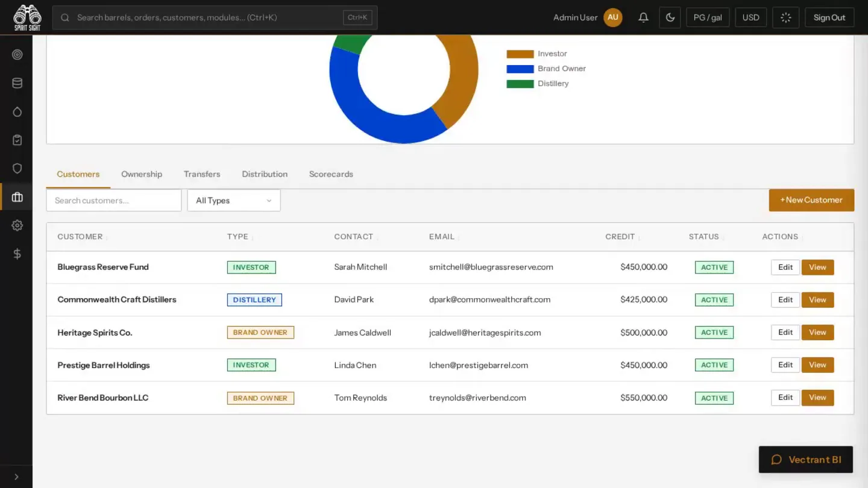
Task: Toggle Brand Owner legend swatch
Action: 520,69
